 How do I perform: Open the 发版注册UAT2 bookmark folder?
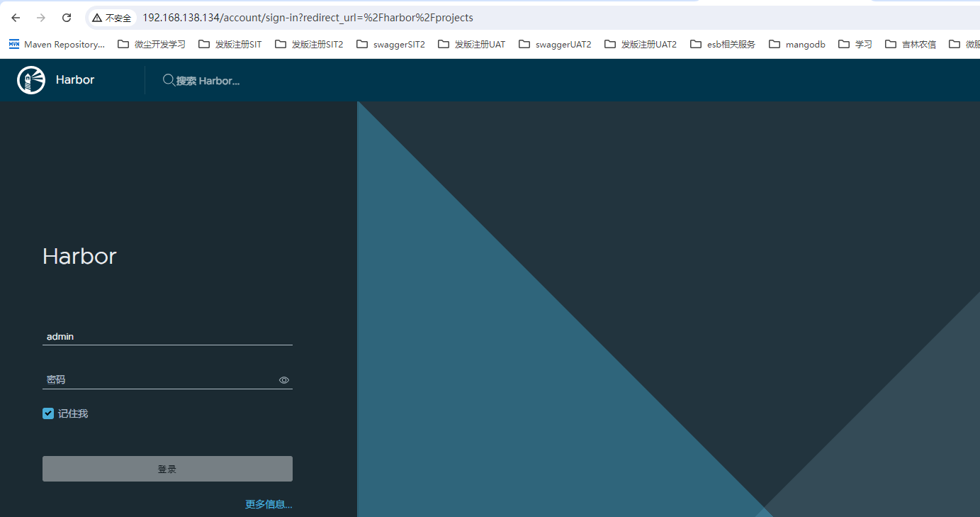pyautogui.click(x=641, y=44)
